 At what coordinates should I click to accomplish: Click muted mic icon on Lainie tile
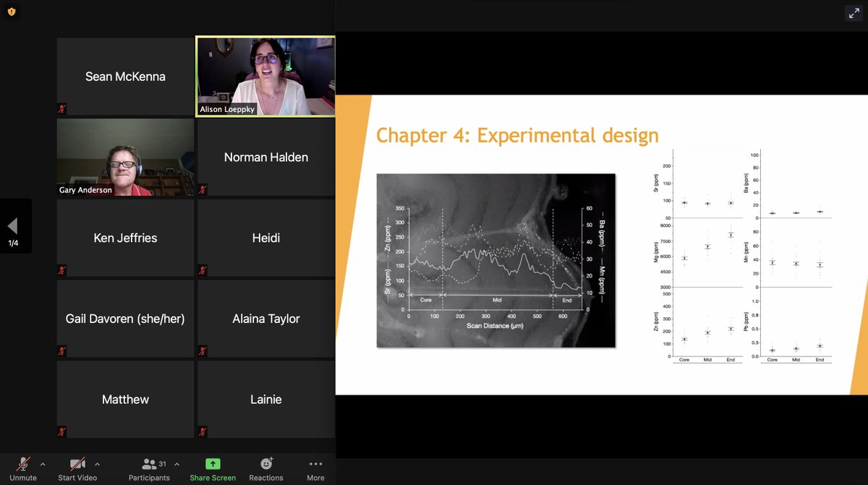click(x=203, y=433)
